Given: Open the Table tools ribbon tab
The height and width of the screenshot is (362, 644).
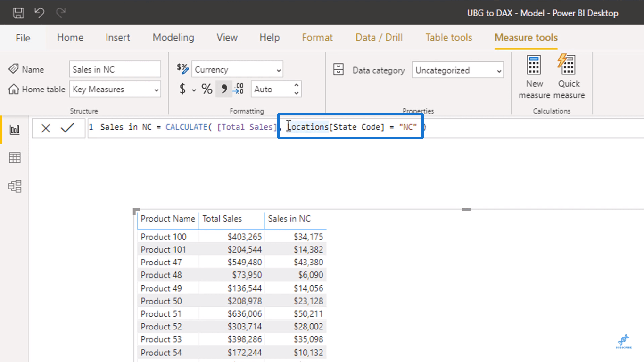Looking at the screenshot, I should coord(449,37).
